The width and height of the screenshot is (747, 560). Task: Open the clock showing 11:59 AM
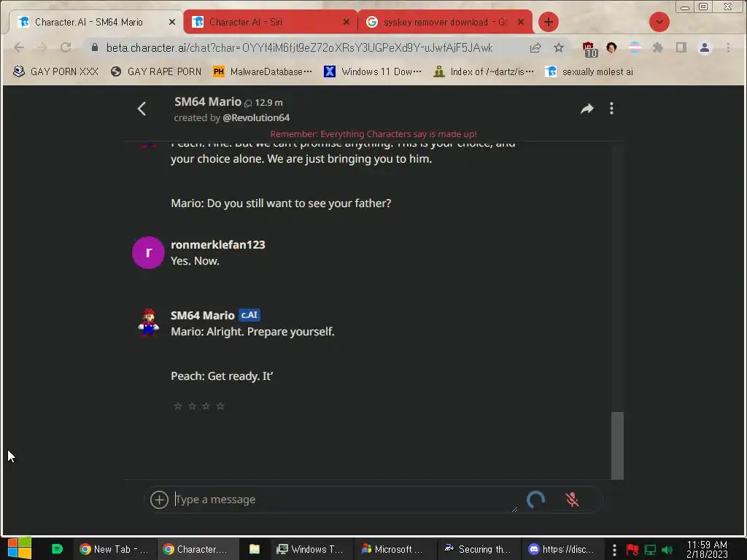click(707, 549)
